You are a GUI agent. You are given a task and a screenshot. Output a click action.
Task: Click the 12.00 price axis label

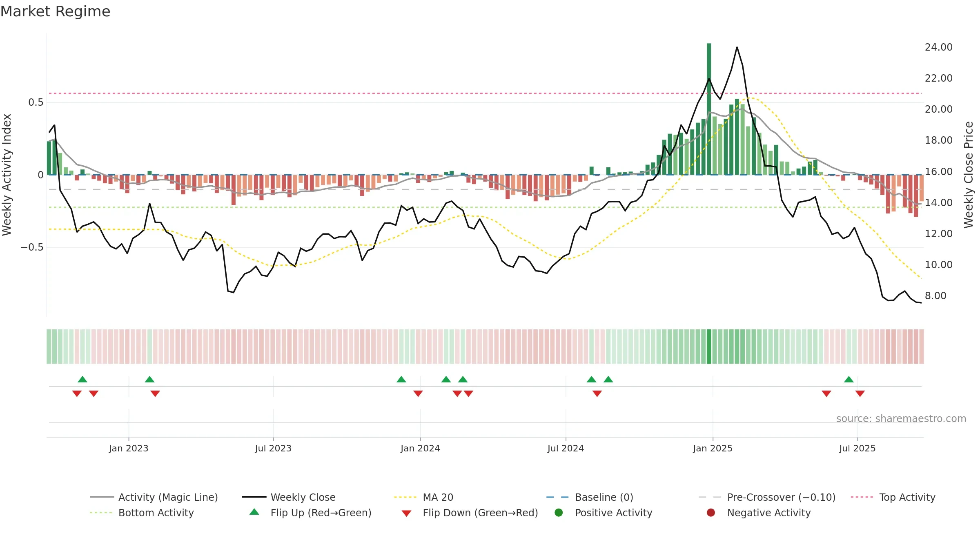click(x=939, y=233)
